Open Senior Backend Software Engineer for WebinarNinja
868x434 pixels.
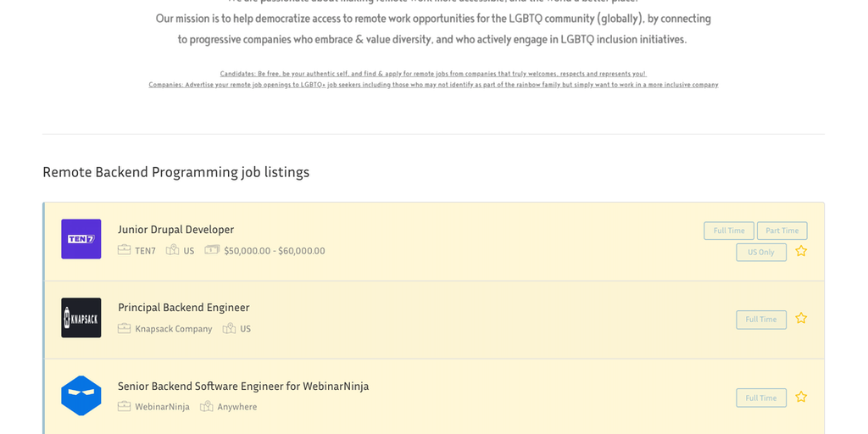point(243,387)
